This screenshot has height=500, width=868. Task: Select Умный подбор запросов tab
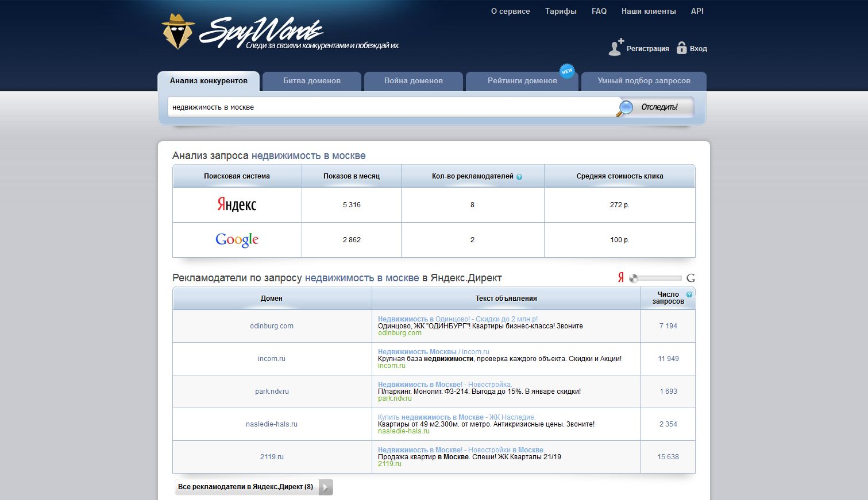pos(643,81)
